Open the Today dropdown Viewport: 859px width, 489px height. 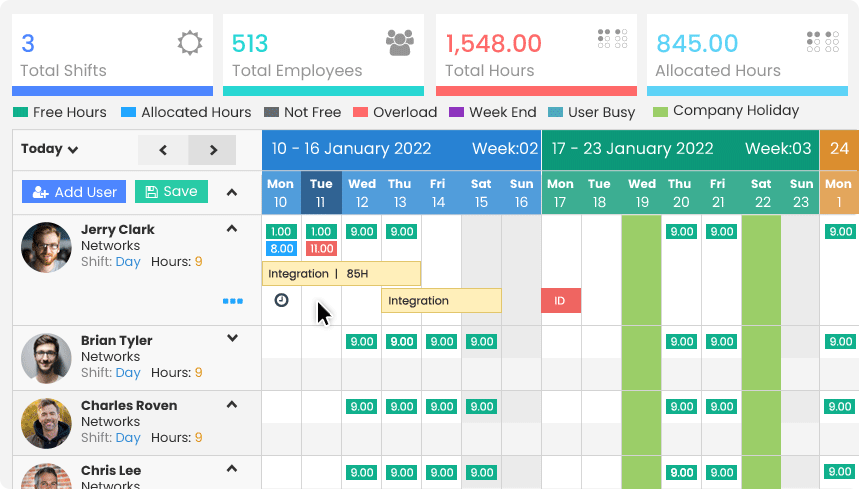tap(49, 149)
